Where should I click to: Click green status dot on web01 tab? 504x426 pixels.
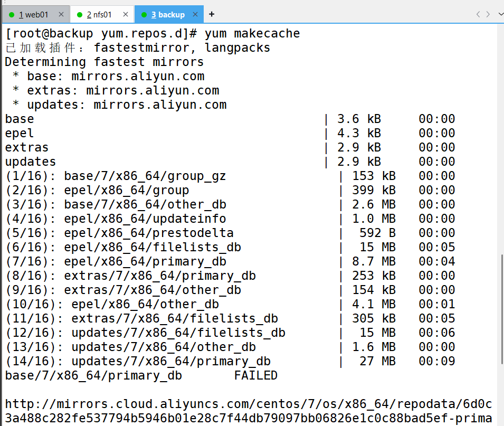(12, 15)
